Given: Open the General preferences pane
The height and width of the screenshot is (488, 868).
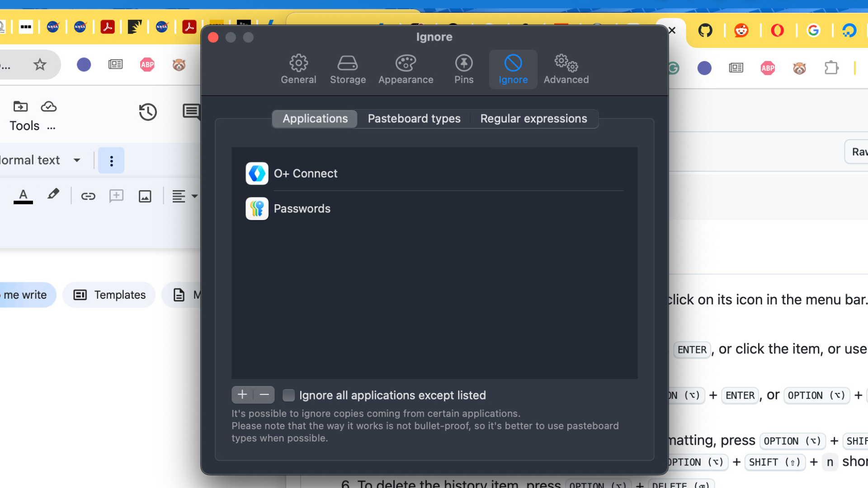Looking at the screenshot, I should (x=298, y=69).
